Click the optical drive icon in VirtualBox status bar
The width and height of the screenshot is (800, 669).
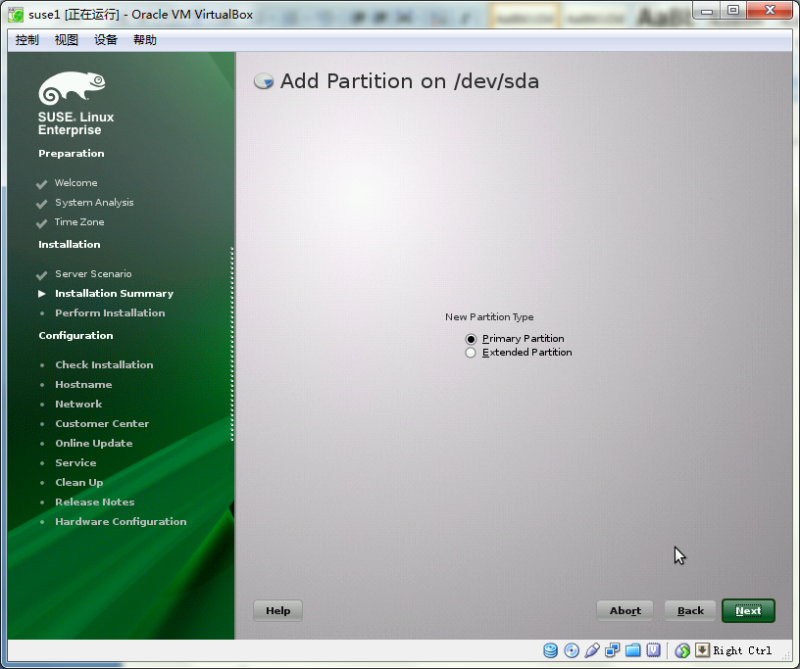571,650
